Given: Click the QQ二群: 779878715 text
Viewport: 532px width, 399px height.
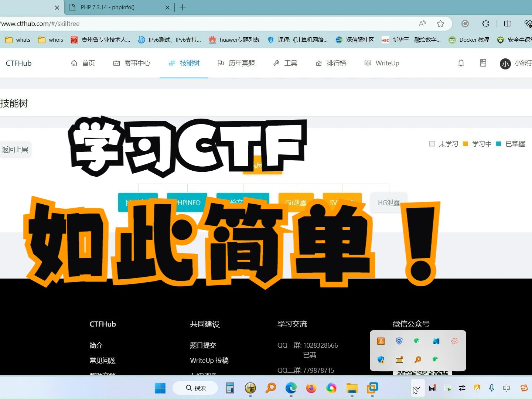Looking at the screenshot, I should tap(306, 371).
